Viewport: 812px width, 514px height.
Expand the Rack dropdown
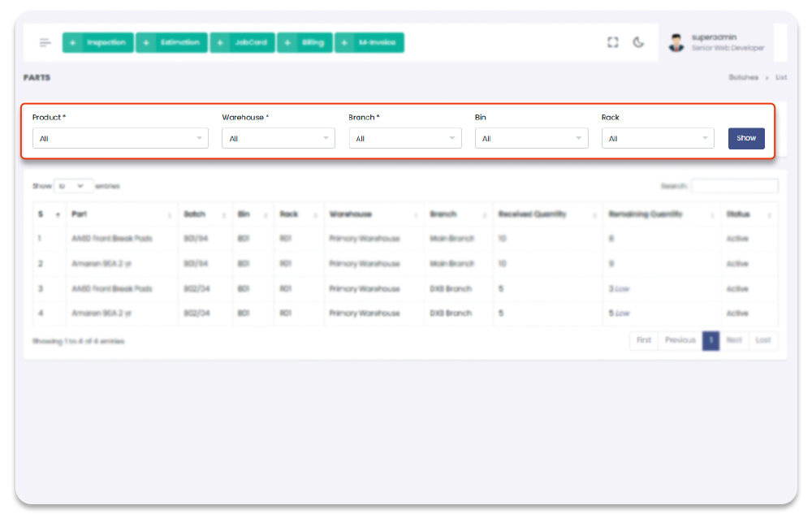658,139
